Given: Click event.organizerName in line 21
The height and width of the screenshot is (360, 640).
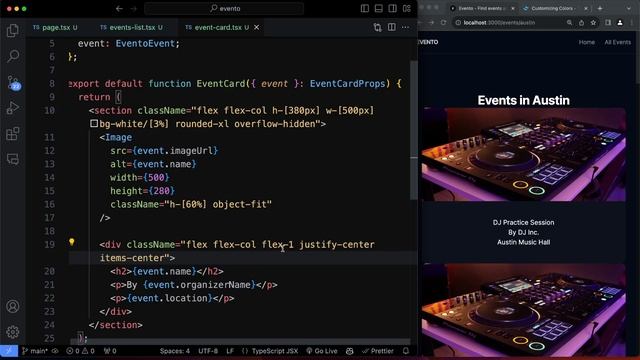Looking at the screenshot, I should coord(199,285).
